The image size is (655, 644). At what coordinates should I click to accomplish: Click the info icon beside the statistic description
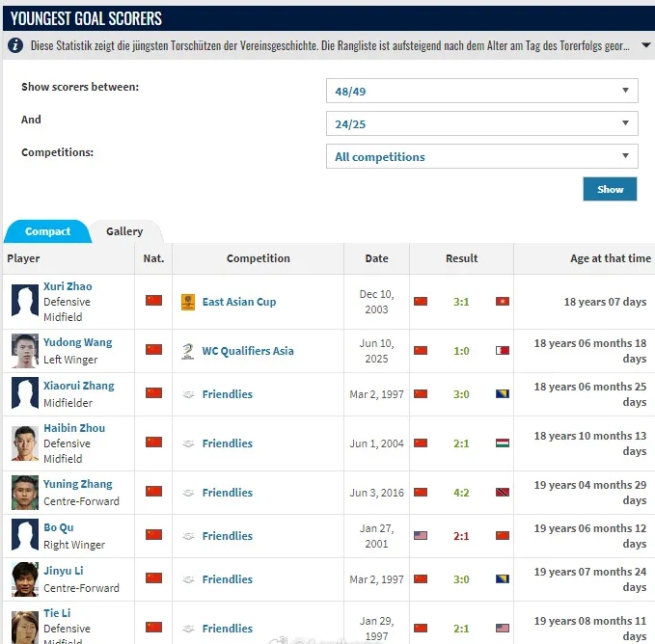click(x=15, y=45)
